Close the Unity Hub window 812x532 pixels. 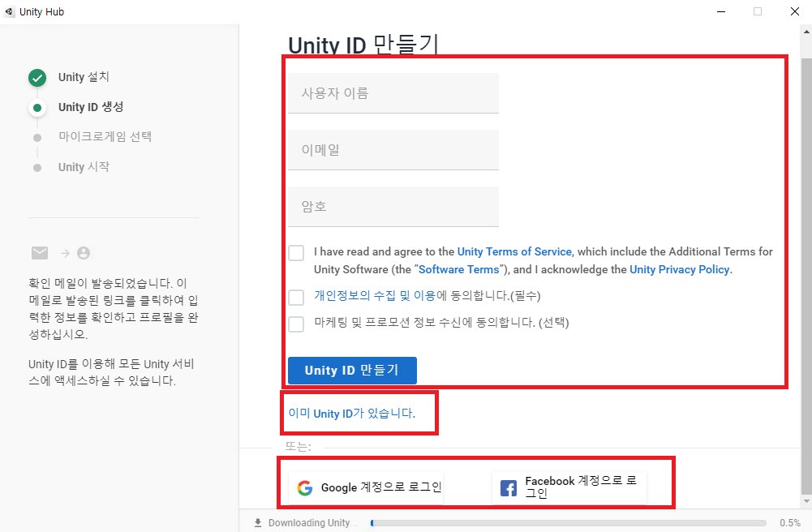[x=795, y=11]
